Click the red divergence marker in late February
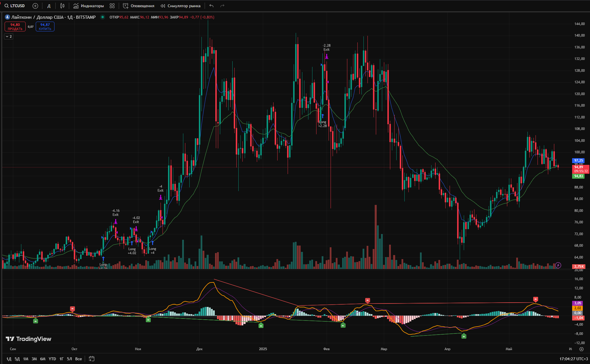This screenshot has height=364, width=590. point(367,301)
